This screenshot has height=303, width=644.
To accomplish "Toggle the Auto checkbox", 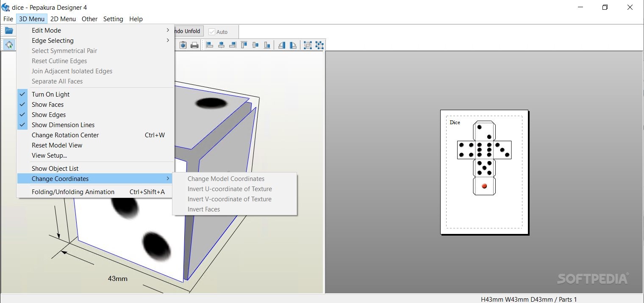I will [x=212, y=32].
